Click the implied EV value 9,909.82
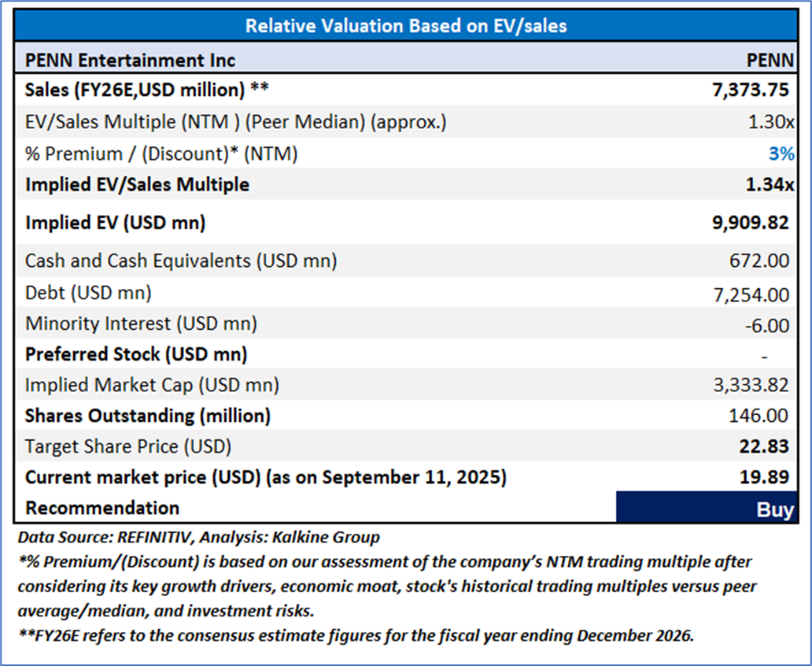The image size is (812, 666). point(751,223)
